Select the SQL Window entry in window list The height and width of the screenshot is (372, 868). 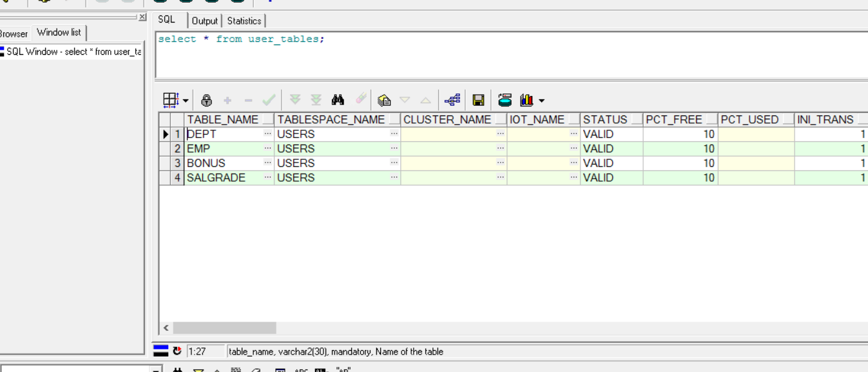(x=71, y=52)
